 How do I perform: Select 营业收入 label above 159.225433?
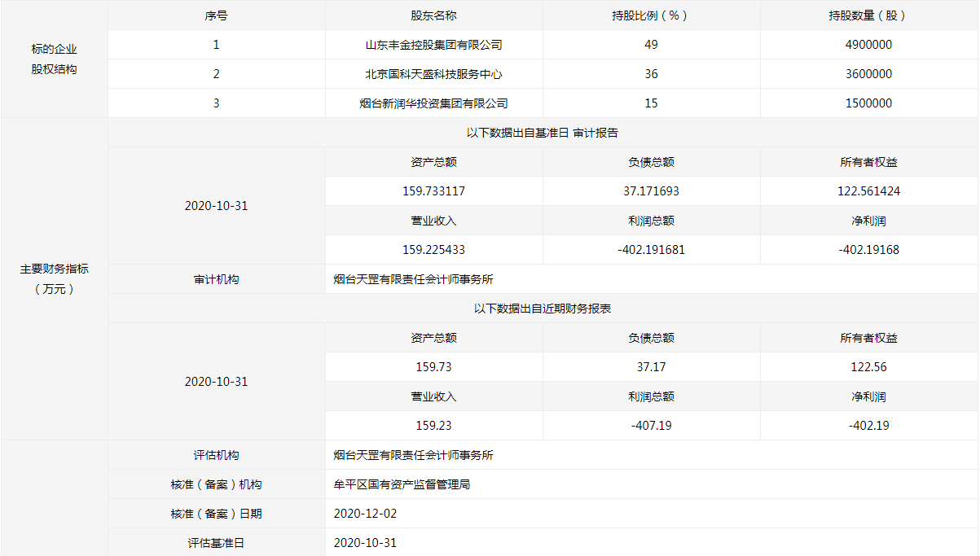coord(433,221)
